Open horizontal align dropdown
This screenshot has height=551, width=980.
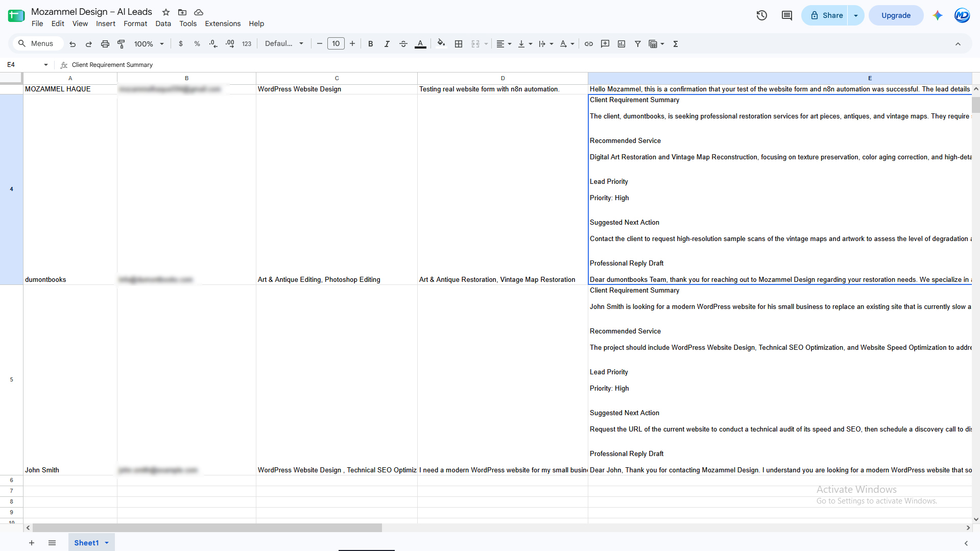pos(504,44)
